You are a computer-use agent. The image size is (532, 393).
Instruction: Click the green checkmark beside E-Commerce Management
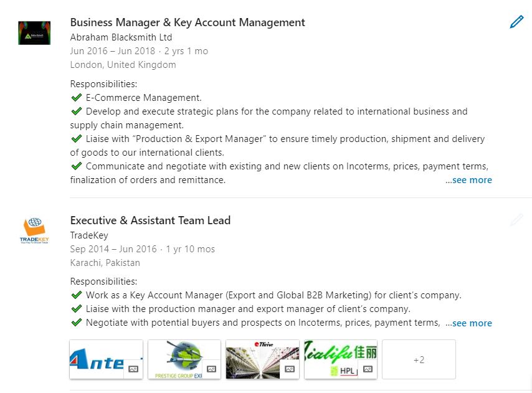77,98
